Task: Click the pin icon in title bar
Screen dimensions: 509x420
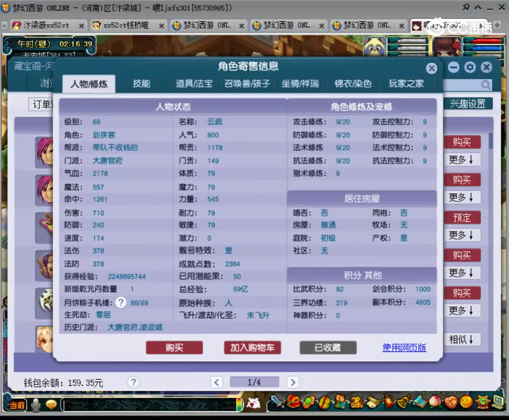Action: pyautogui.click(x=466, y=7)
